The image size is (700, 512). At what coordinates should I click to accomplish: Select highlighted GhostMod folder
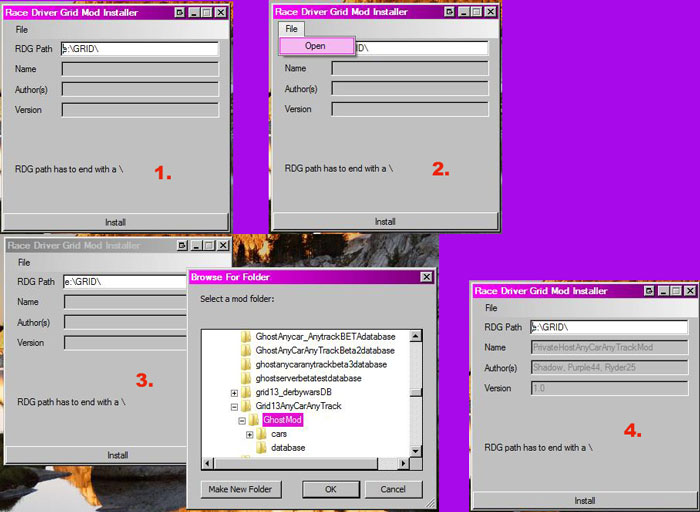[x=283, y=420]
